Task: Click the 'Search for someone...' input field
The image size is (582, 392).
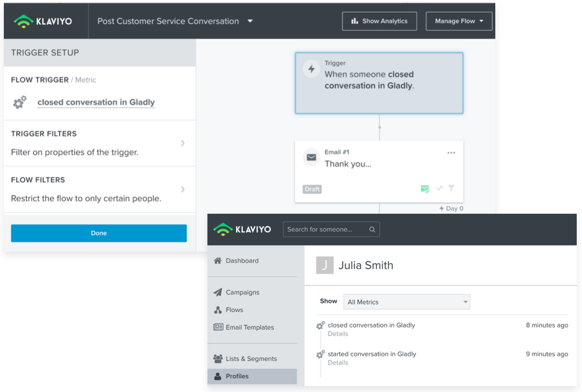Action: 331,230
